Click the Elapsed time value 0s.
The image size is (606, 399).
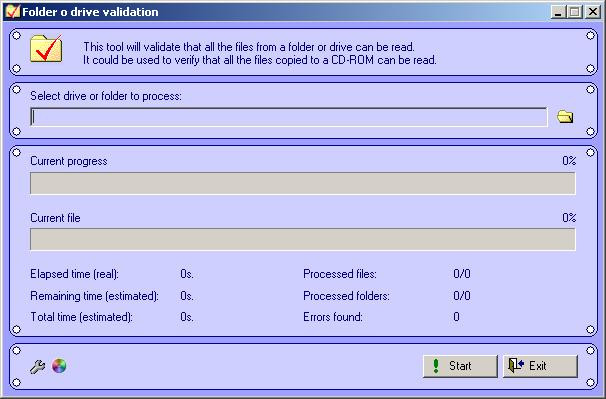click(x=187, y=274)
